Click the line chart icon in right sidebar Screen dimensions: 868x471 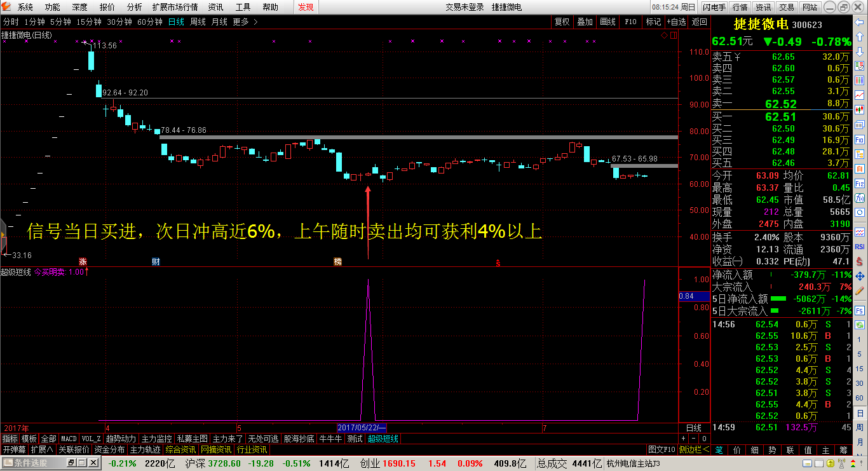859,95
